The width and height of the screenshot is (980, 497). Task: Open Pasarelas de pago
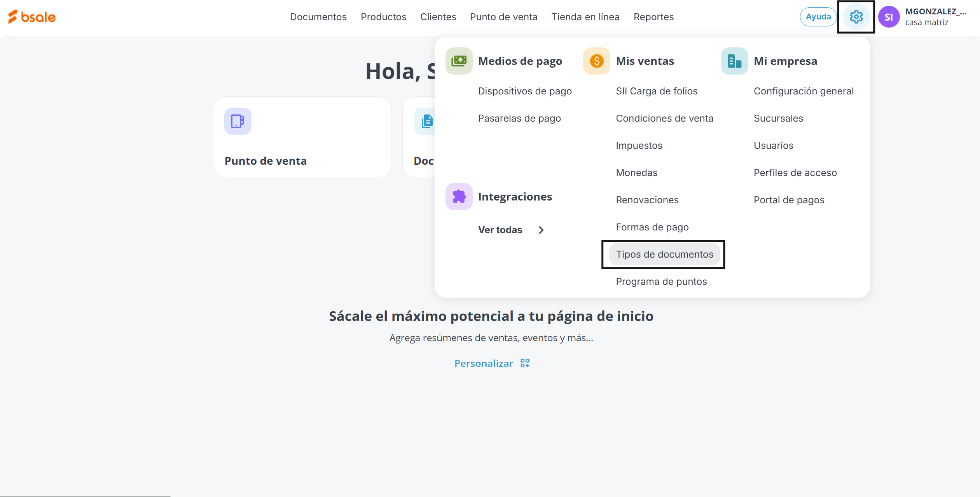(519, 118)
